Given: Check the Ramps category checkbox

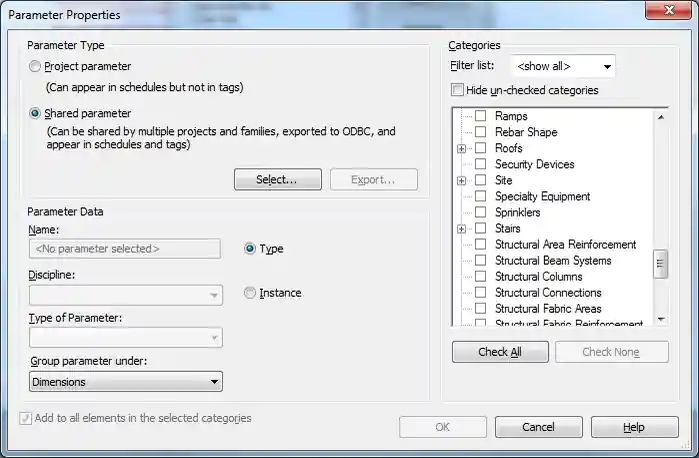Looking at the screenshot, I should point(481,116).
